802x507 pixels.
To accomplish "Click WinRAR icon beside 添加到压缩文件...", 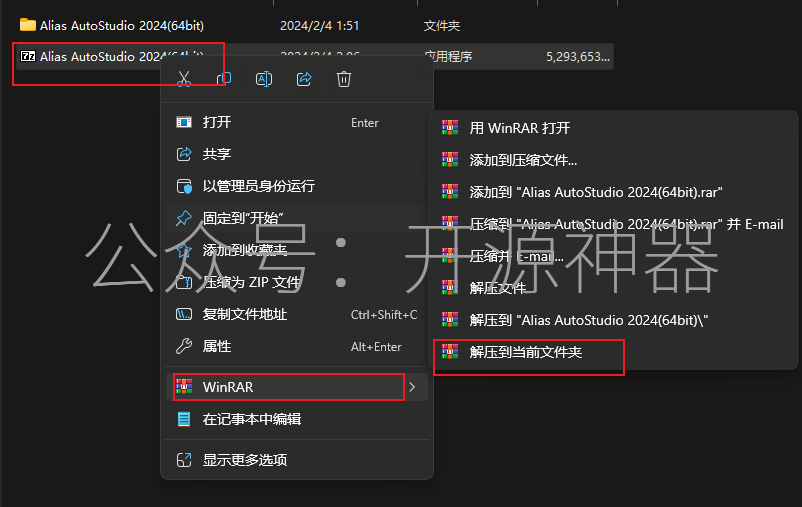I will click(x=450, y=160).
